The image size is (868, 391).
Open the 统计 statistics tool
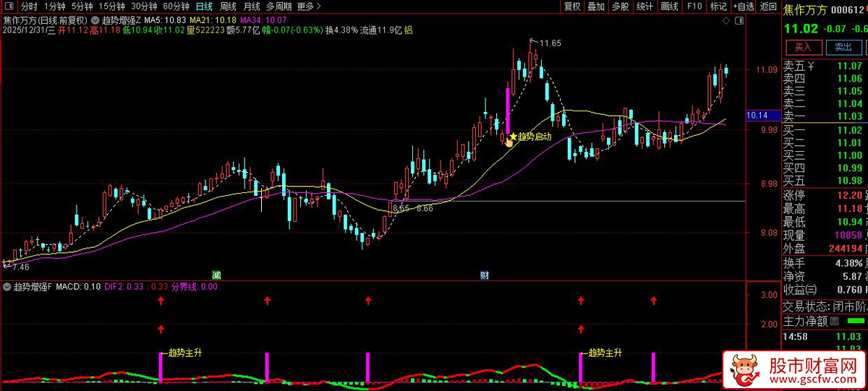(644, 7)
